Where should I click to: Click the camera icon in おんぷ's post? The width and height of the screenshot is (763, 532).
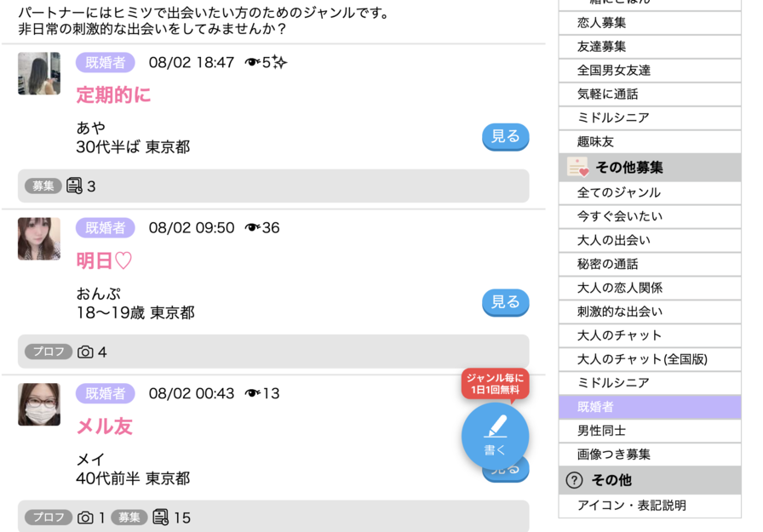[85, 352]
